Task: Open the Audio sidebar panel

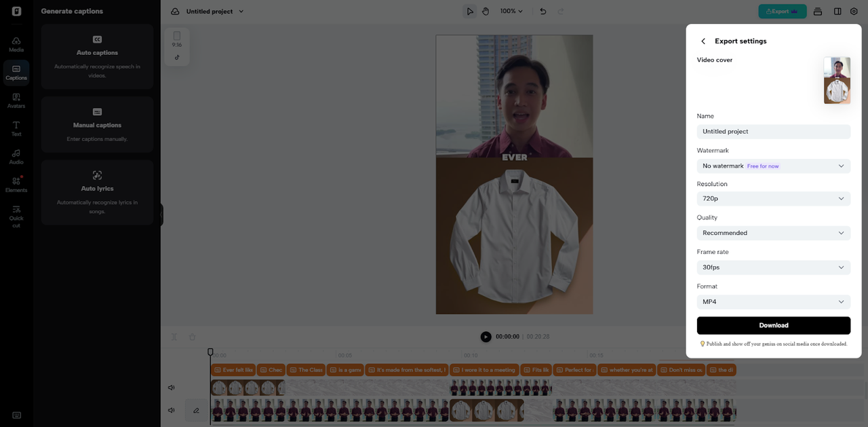Action: click(16, 156)
